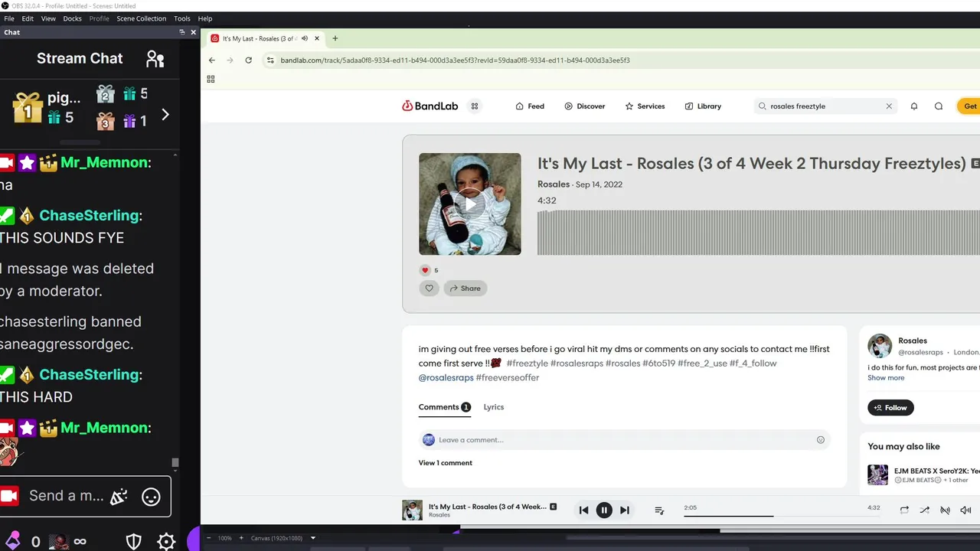The width and height of the screenshot is (980, 551).
Task: Click the bronze third-place gift badge
Action: tap(106, 121)
